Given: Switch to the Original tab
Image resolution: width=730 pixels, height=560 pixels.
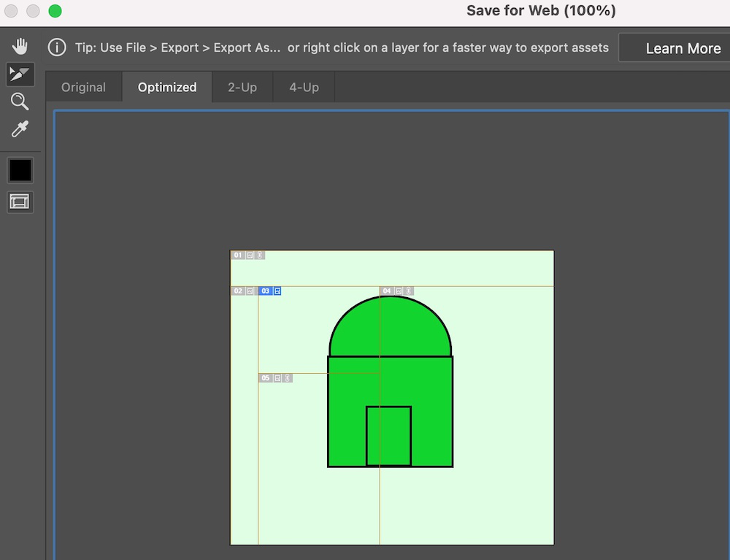Looking at the screenshot, I should (x=83, y=87).
